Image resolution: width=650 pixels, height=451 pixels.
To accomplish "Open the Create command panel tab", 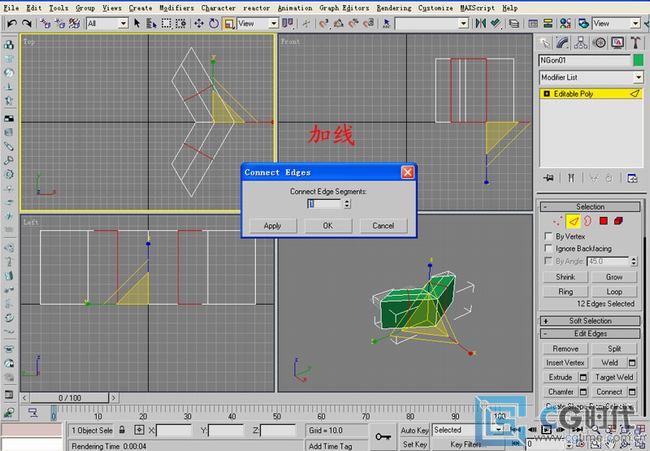I will point(545,43).
